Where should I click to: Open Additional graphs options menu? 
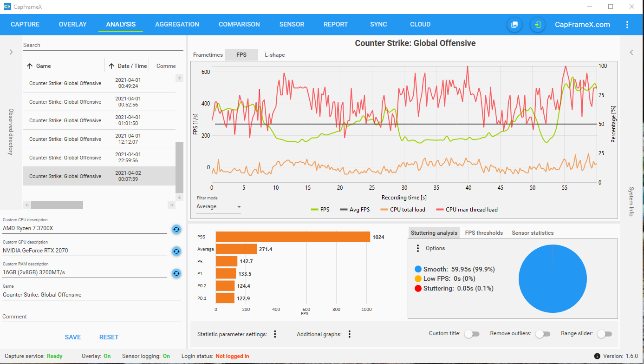(x=349, y=334)
